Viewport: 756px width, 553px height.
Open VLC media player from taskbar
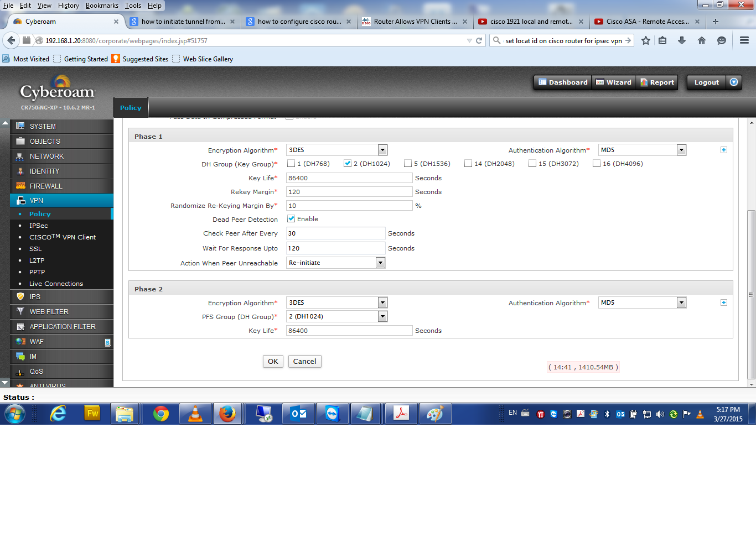click(195, 414)
